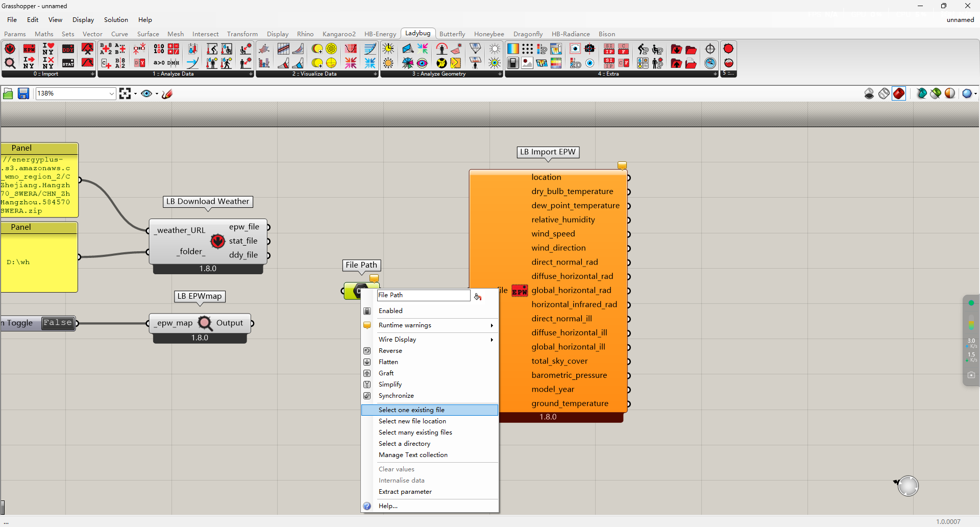Select the concentric sunpath toolbar icon

(331, 49)
